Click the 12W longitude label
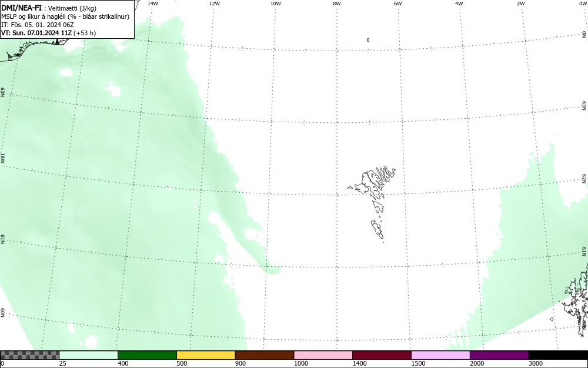588x368 pixels. tap(214, 4)
